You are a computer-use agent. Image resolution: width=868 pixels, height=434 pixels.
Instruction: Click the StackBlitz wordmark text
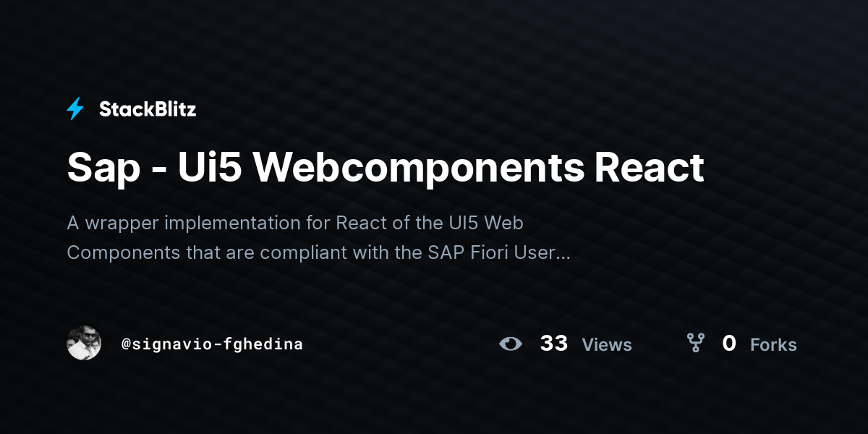tap(148, 109)
